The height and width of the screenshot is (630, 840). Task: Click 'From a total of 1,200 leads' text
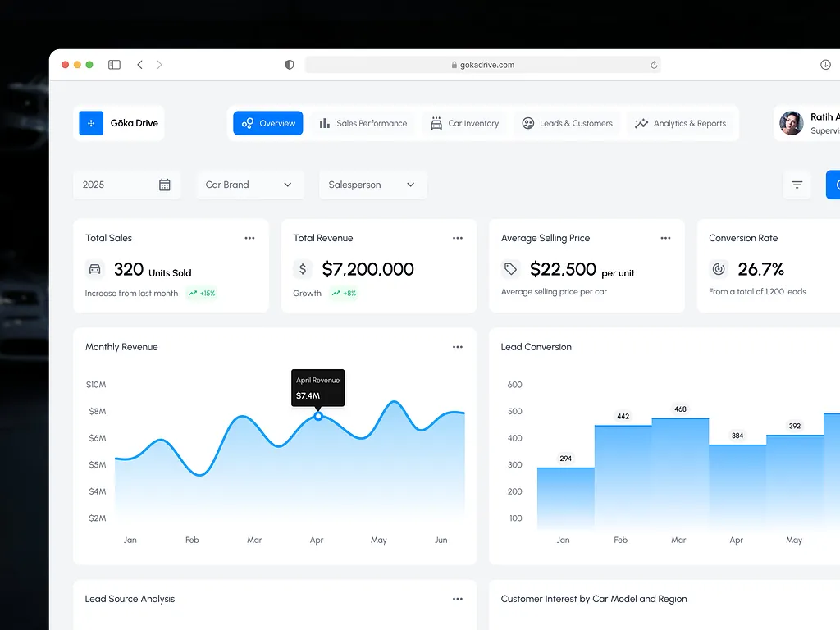pyautogui.click(x=757, y=292)
